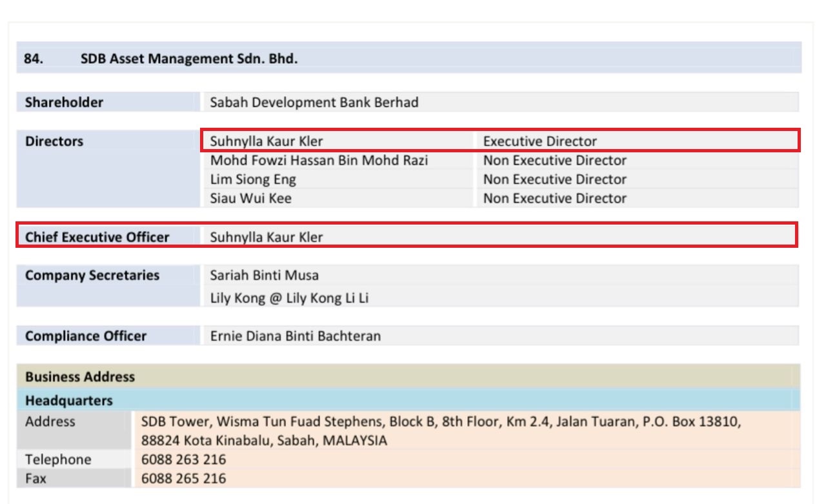Select compliance officer Ernie Diana Binti Bachteran
826x504 pixels.
tap(295, 336)
